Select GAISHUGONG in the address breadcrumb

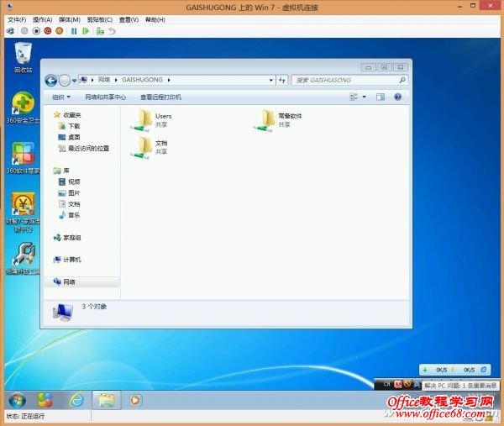143,80
